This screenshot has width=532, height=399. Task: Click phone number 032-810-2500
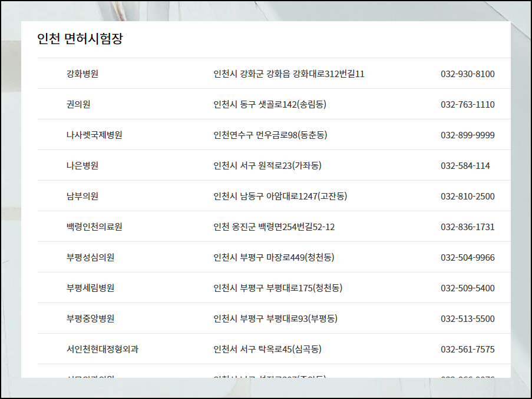(468, 197)
